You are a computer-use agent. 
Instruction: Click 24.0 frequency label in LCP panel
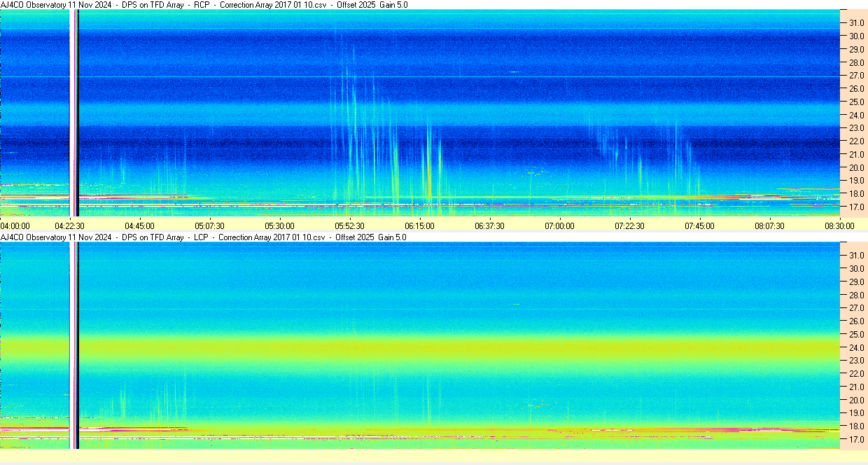pyautogui.click(x=857, y=347)
